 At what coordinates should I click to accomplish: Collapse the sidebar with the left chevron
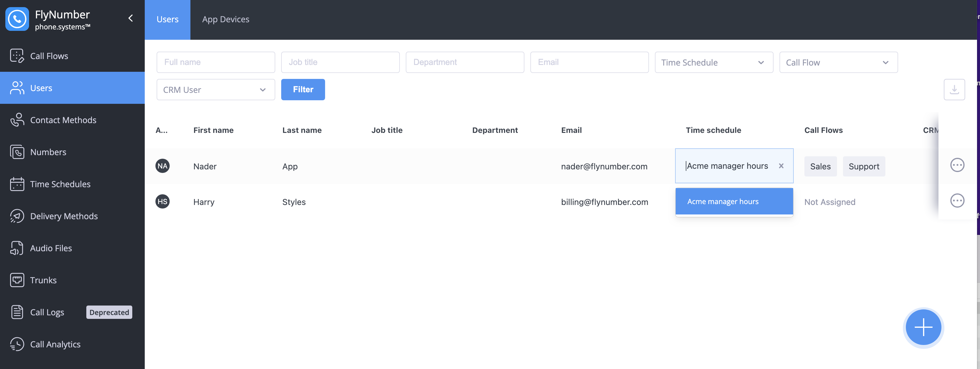[131, 18]
